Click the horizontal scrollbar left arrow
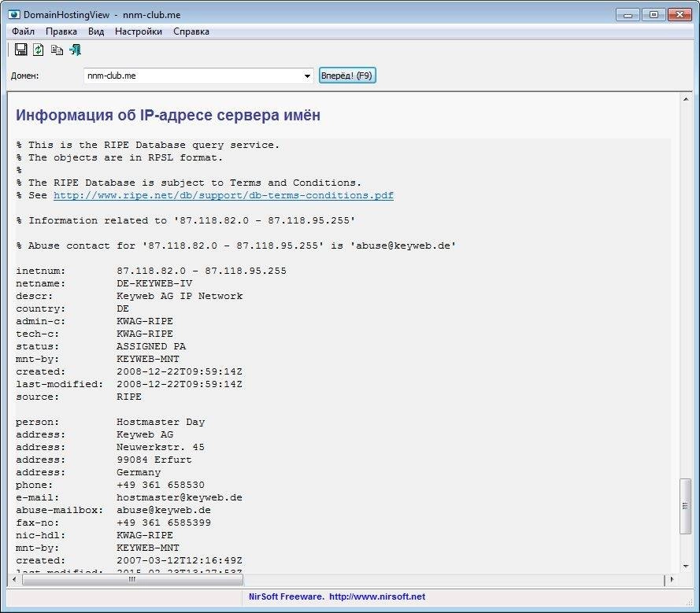The width and height of the screenshot is (700, 613). (14, 579)
